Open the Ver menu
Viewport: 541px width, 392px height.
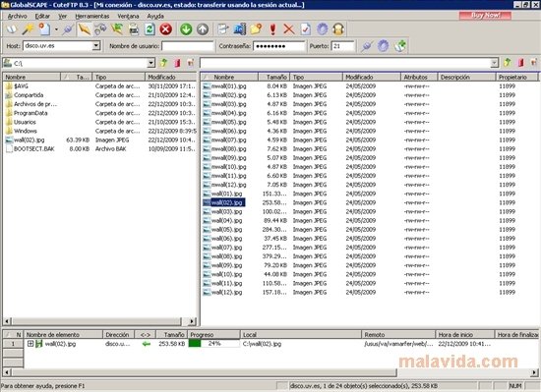coord(62,16)
